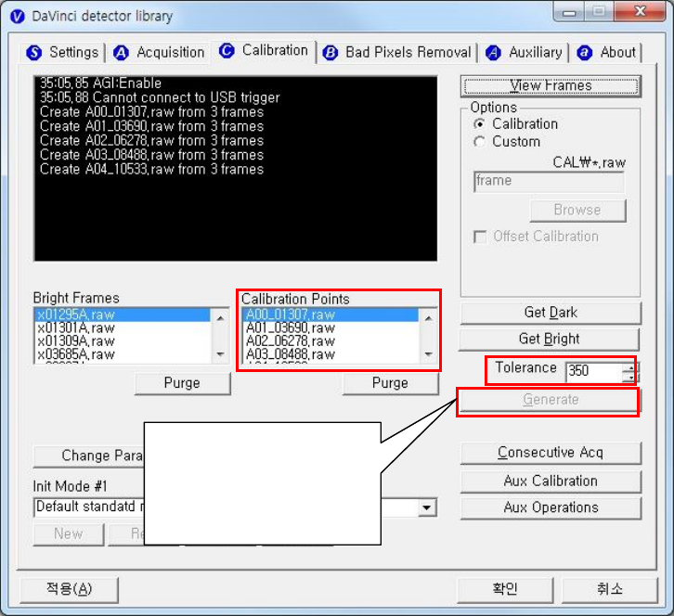The width and height of the screenshot is (674, 616).
Task: Minimize the DaVinci detector library window
Action: 569,12
